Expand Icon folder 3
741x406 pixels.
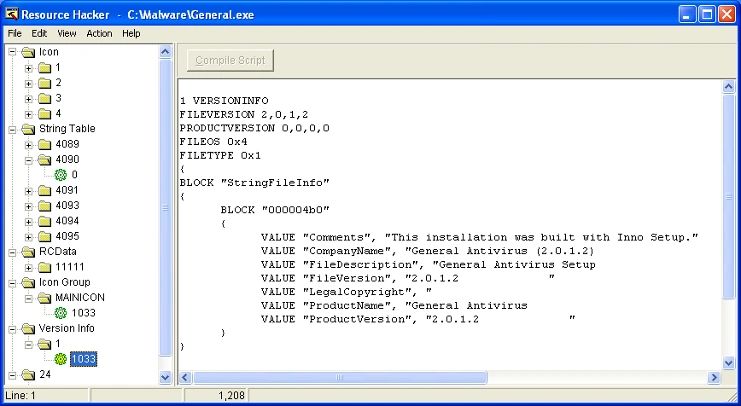tap(29, 99)
